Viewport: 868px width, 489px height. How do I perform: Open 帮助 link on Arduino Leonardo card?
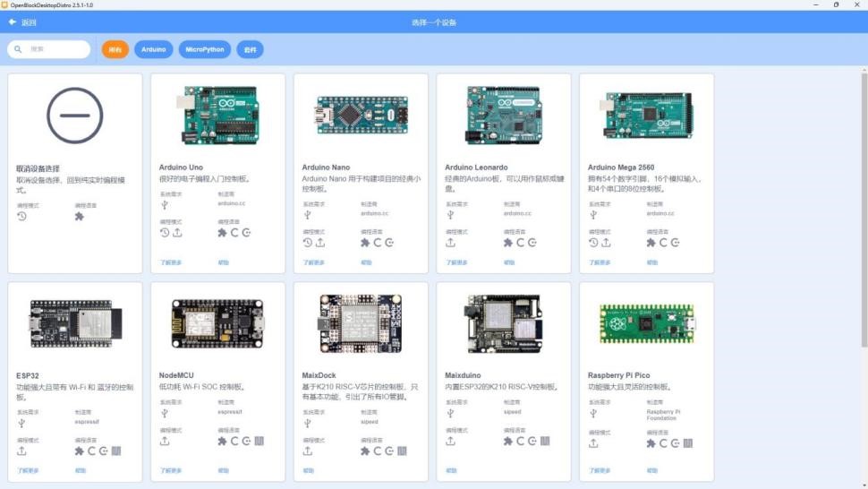coord(509,262)
